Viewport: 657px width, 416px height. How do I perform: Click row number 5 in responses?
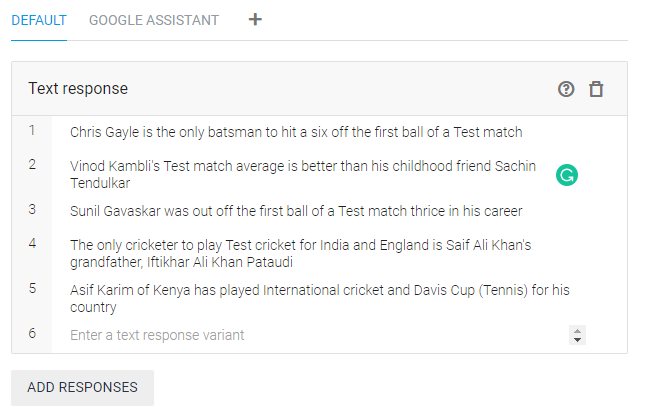[32, 288]
